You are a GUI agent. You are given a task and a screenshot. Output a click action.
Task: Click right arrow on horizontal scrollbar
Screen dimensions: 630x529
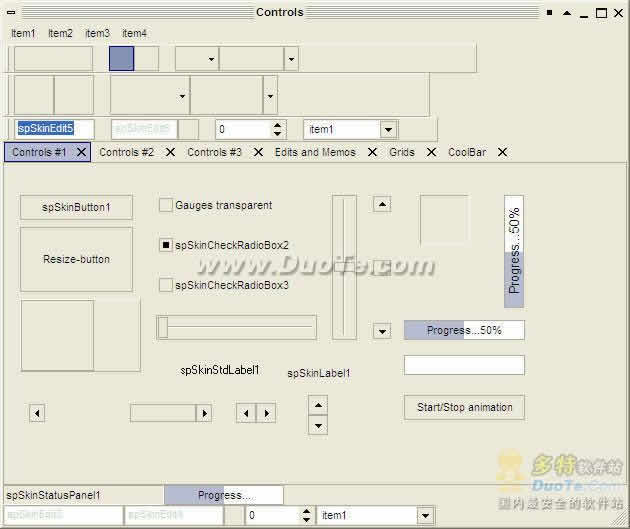204,412
